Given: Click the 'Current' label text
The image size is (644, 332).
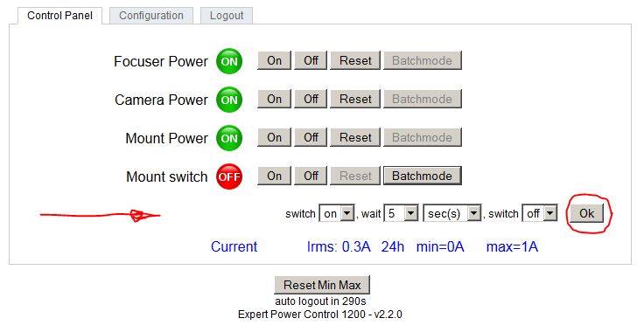Looking at the screenshot, I should click(234, 246).
